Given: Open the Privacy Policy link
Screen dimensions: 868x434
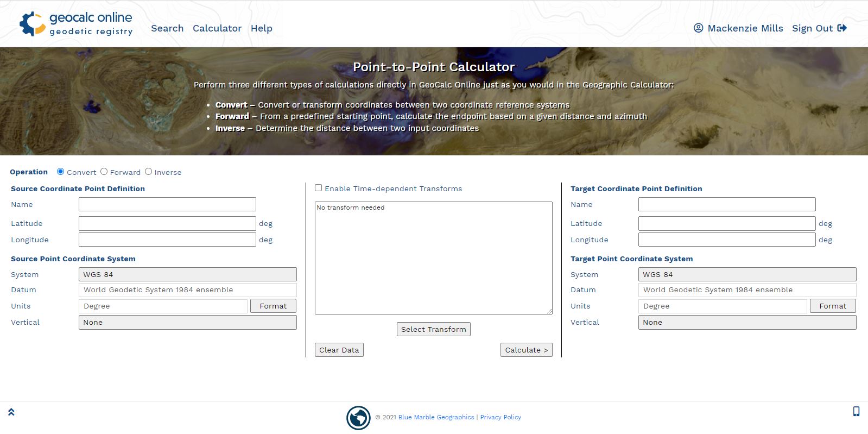Looking at the screenshot, I should [500, 417].
